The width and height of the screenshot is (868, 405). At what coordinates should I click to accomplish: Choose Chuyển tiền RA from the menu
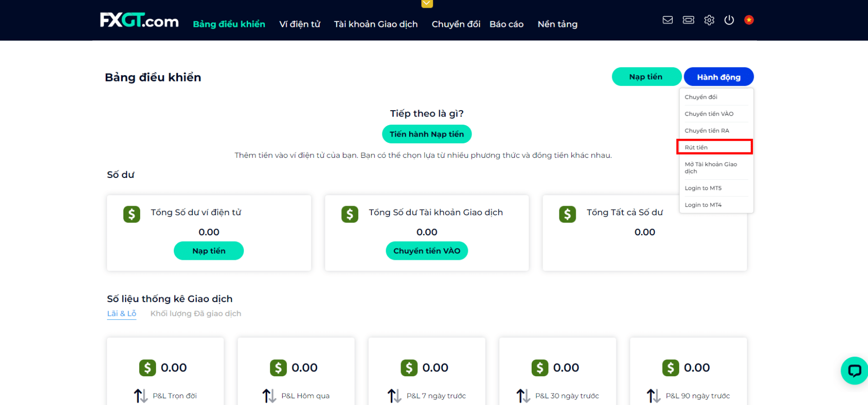tap(707, 131)
